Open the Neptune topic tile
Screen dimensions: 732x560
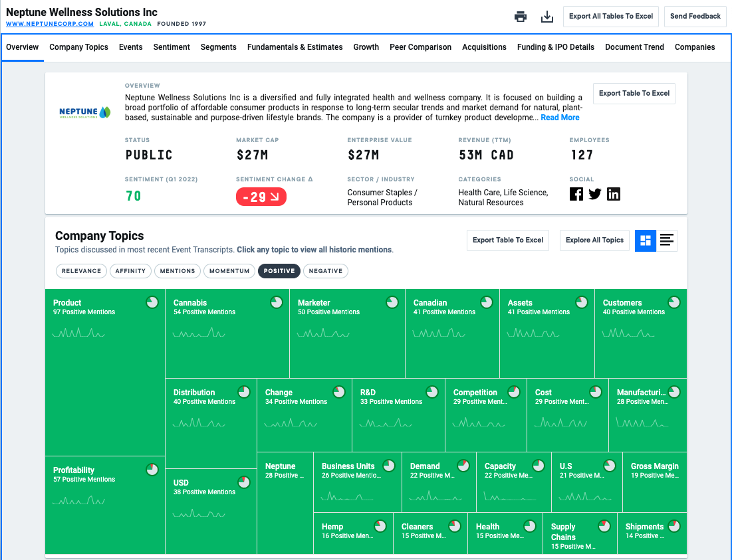285,503
